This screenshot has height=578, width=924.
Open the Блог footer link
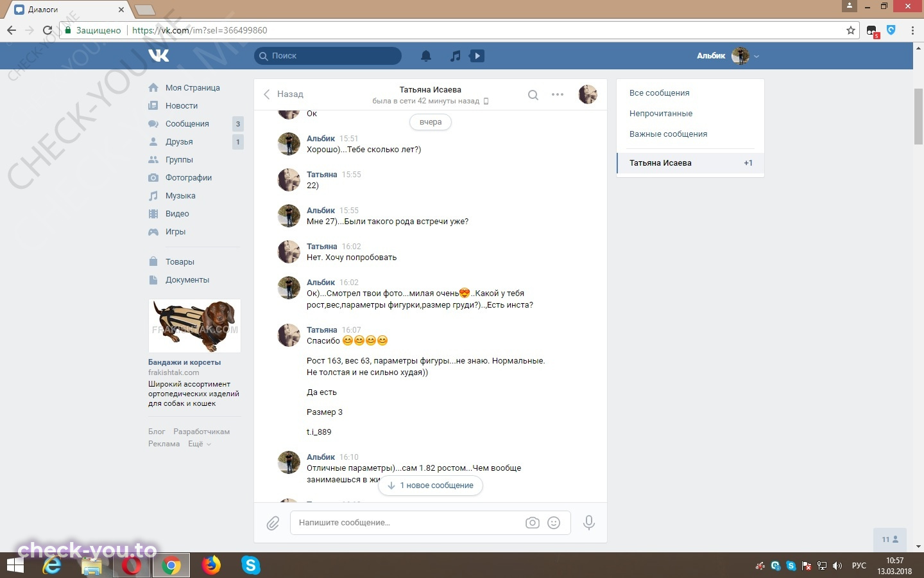click(157, 432)
